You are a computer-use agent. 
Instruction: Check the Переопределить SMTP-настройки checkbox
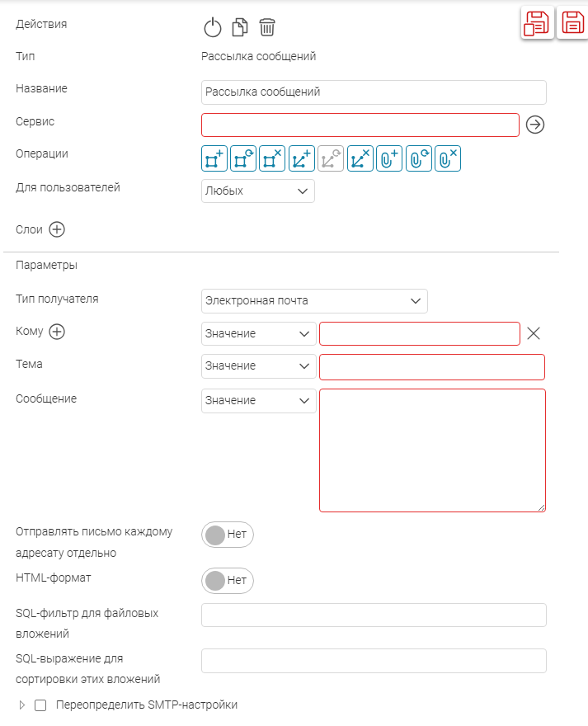[x=40, y=705]
